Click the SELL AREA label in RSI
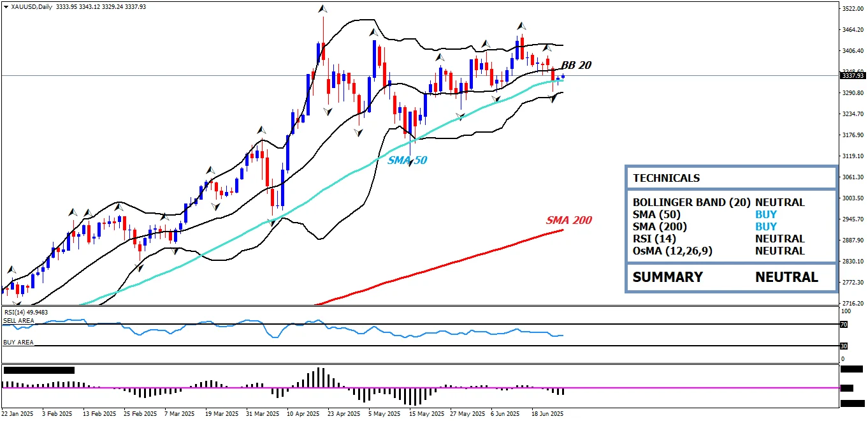Image resolution: width=868 pixels, height=421 pixels. click(x=19, y=320)
